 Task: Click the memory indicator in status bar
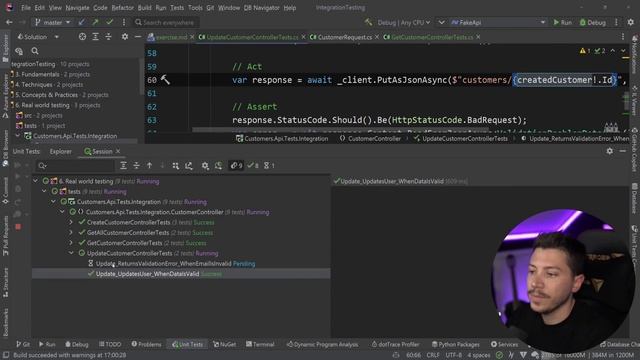coord(587,355)
